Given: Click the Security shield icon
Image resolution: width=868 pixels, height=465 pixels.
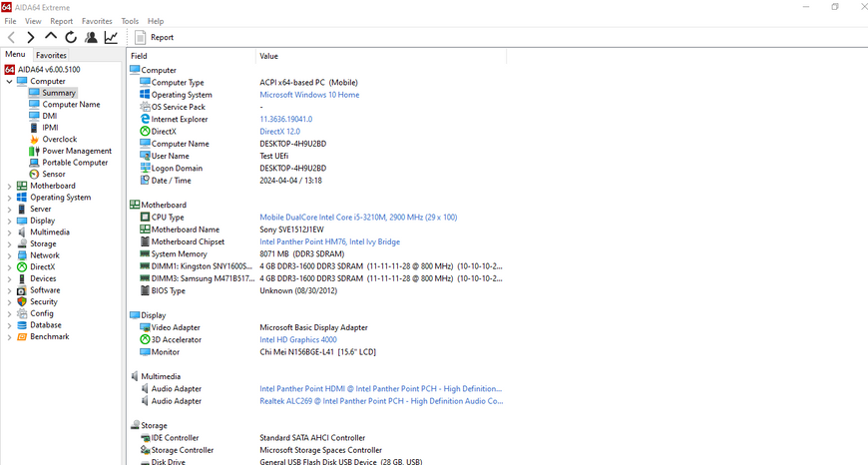Looking at the screenshot, I should 22,301.
